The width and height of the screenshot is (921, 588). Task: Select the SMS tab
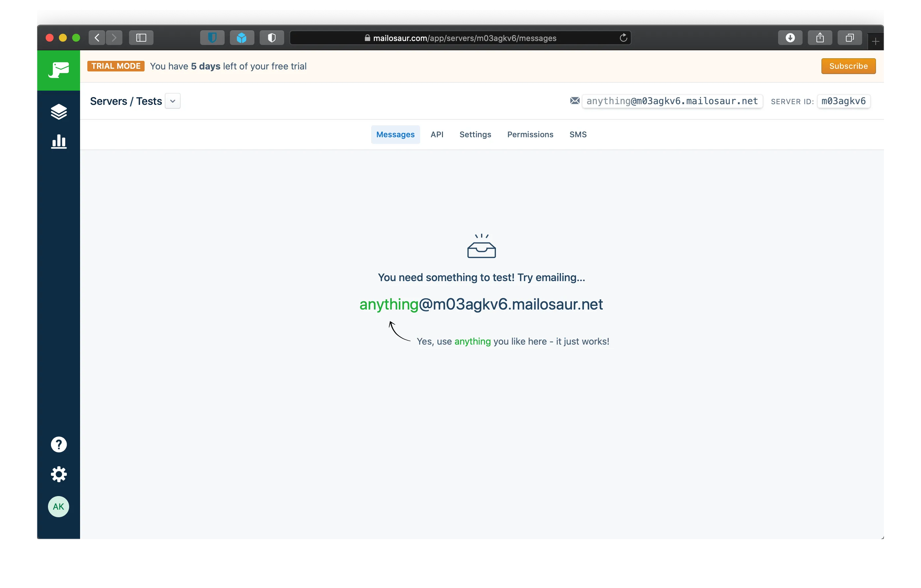point(578,135)
